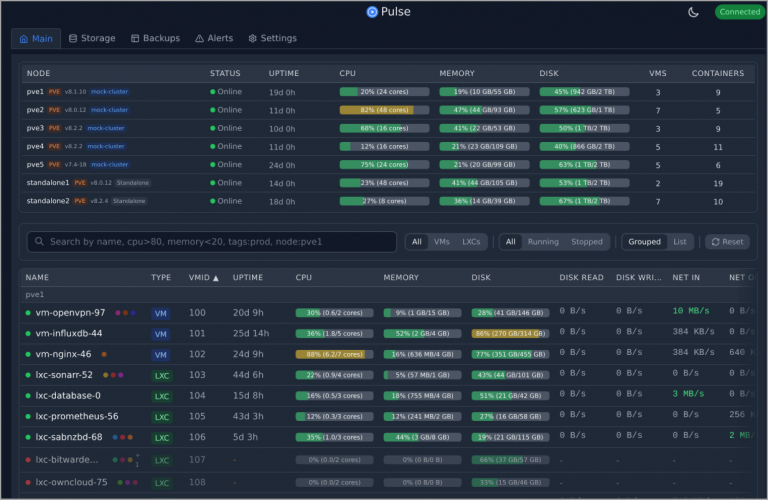
Task: Click tag dots next to lxc-owncloud-75
Action: pyautogui.click(x=127, y=482)
